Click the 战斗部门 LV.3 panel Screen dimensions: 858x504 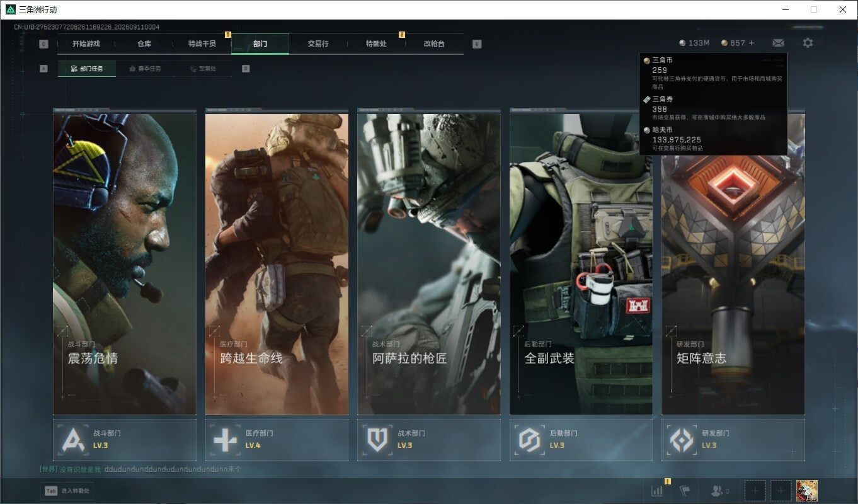pyautogui.click(x=125, y=440)
